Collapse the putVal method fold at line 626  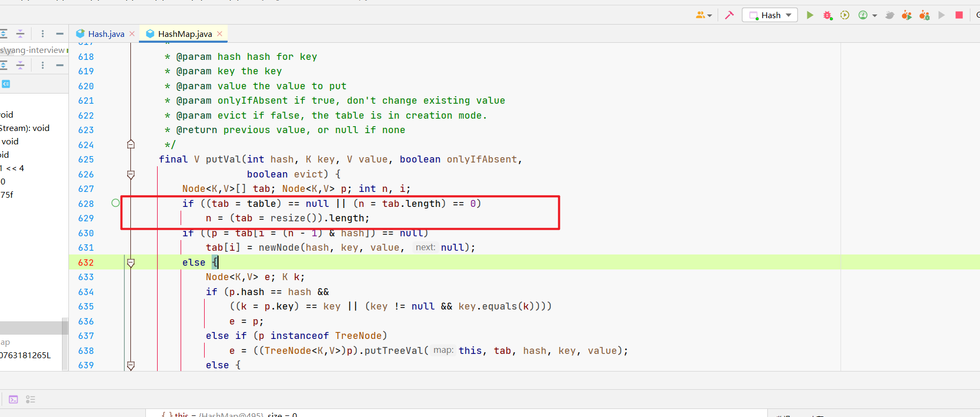tap(131, 174)
